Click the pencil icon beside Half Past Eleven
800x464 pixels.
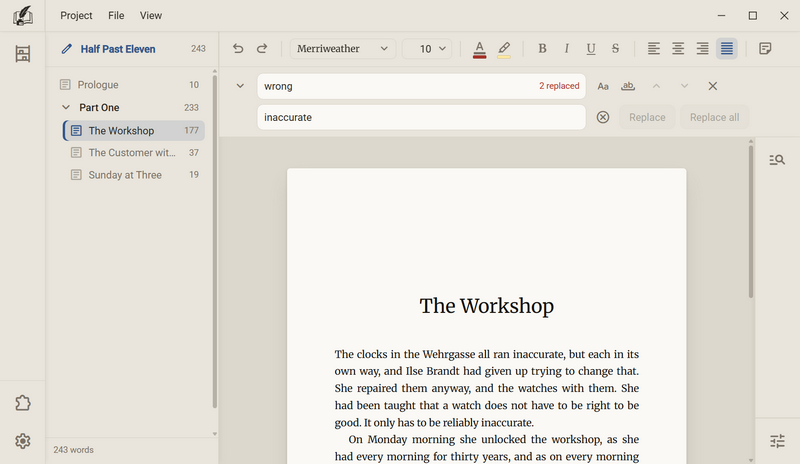pos(66,49)
